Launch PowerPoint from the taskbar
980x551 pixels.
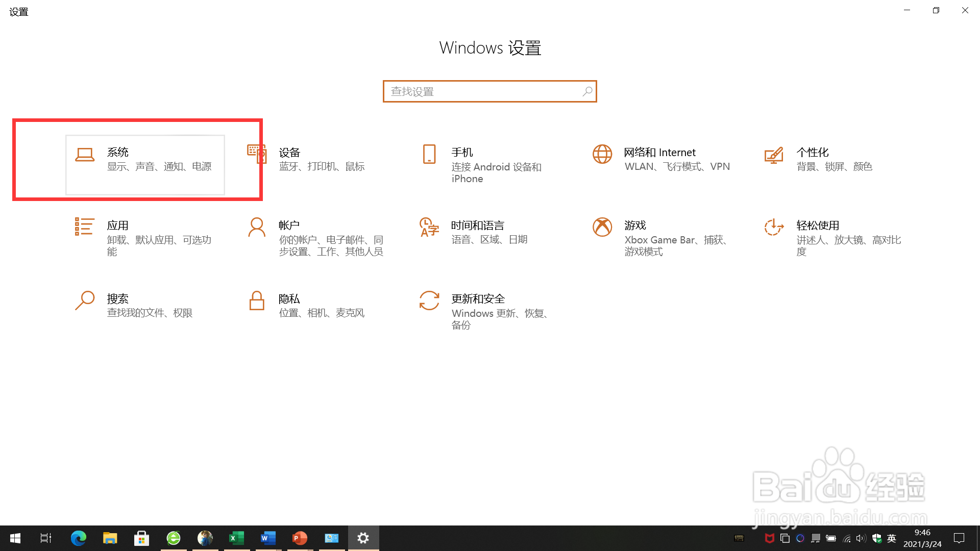(x=300, y=538)
